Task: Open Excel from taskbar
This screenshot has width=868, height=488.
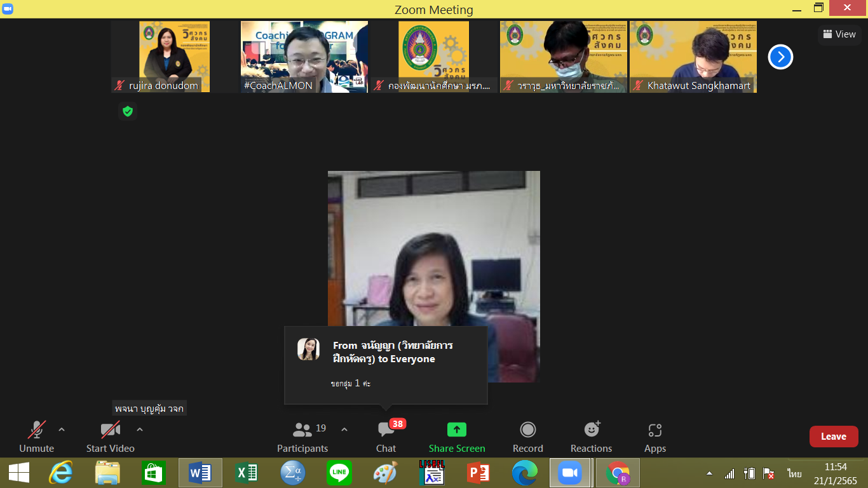Action: [x=247, y=473]
